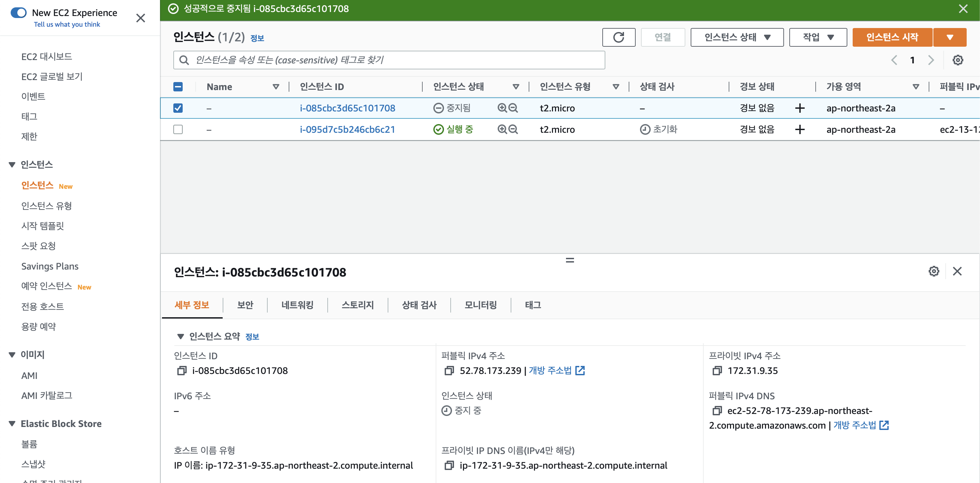The image size is (980, 483).
Task: Switch to the 보안 tab
Action: tap(245, 305)
